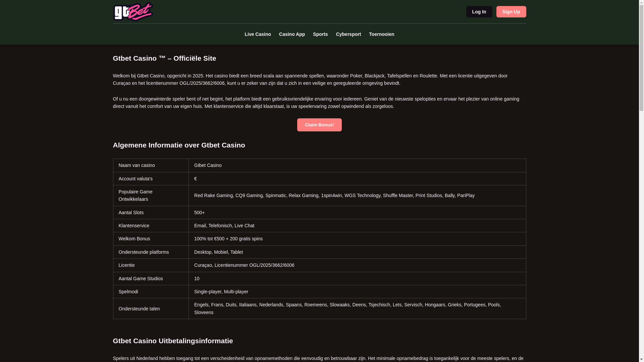644x362 pixels.
Task: Click 'Single-player, Multi-player' value cell
Action: (x=357, y=292)
